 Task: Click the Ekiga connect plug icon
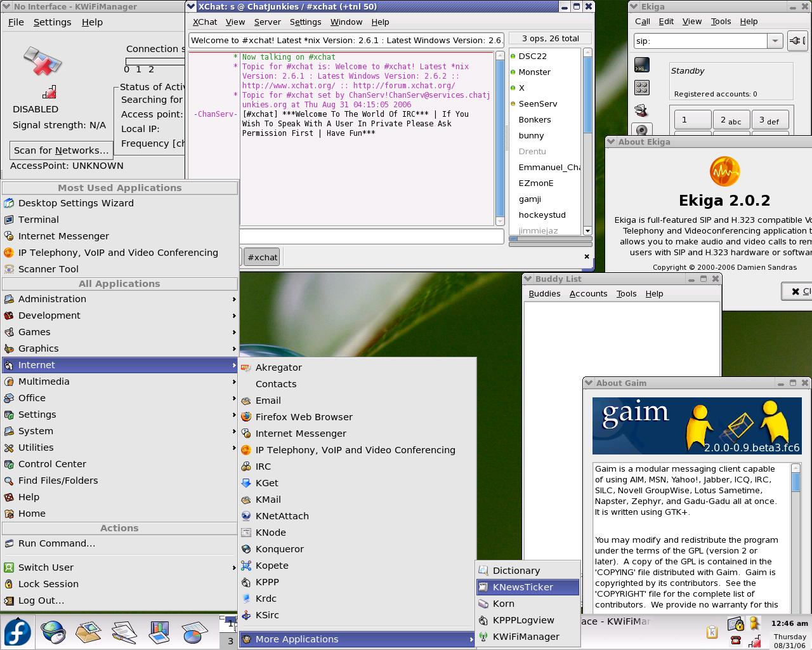point(797,41)
